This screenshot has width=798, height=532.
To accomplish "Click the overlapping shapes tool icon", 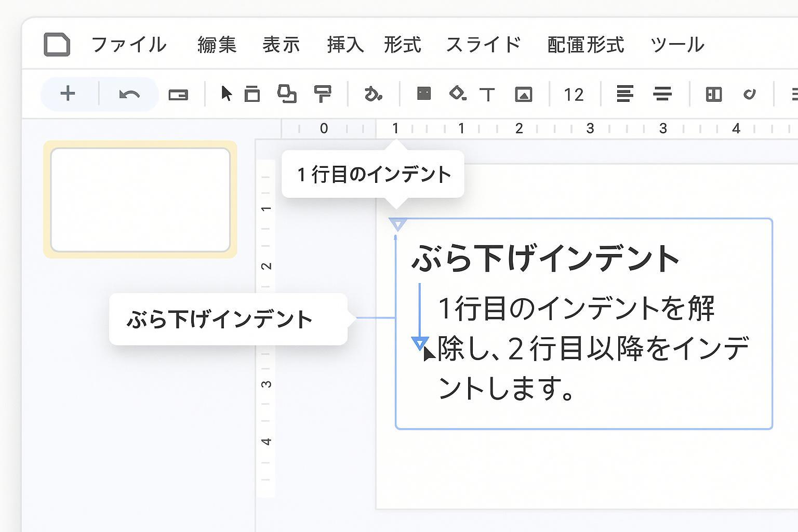I will [x=287, y=94].
